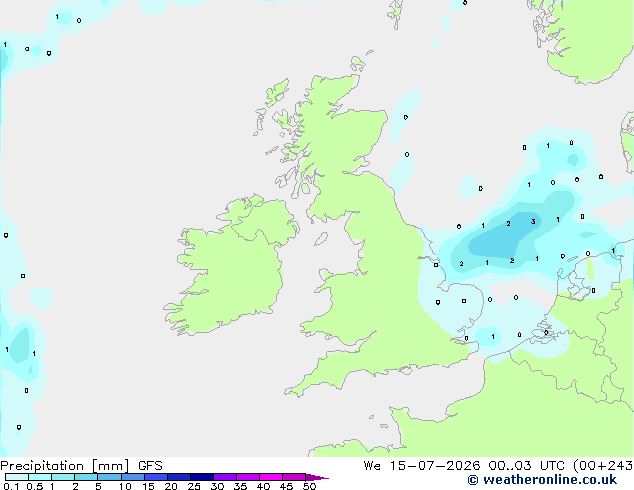Click the 2–5 mm legend color box
Image resolution: width=634 pixels, height=490 pixels.
coord(86,477)
